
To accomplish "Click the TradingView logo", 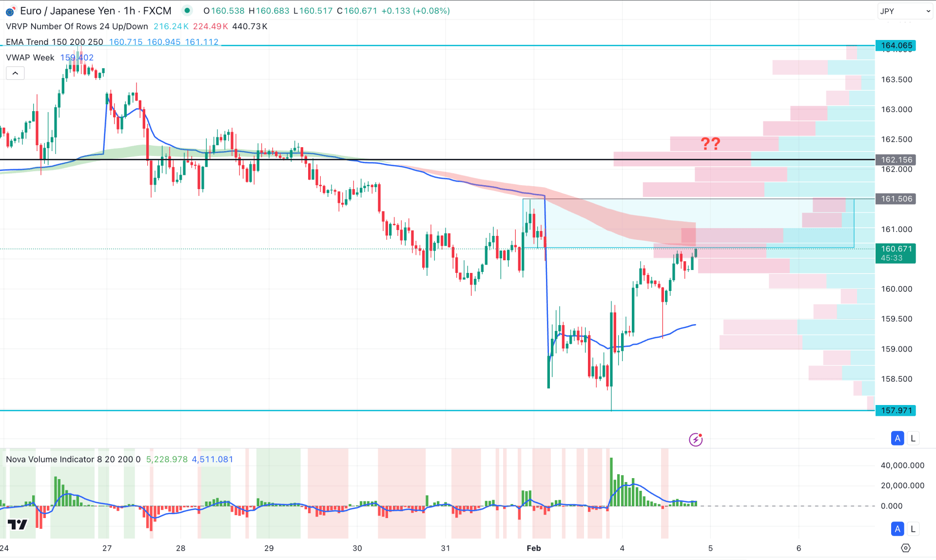I will [18, 524].
